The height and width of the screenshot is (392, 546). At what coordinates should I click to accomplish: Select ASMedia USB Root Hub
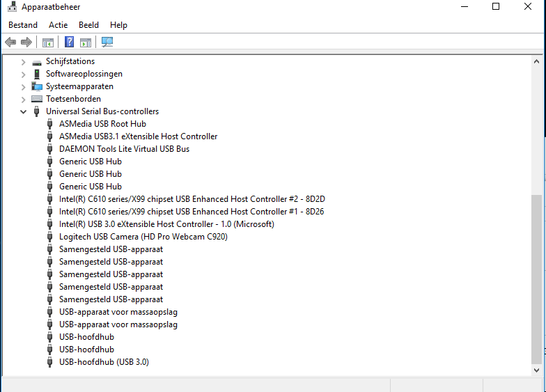point(102,124)
